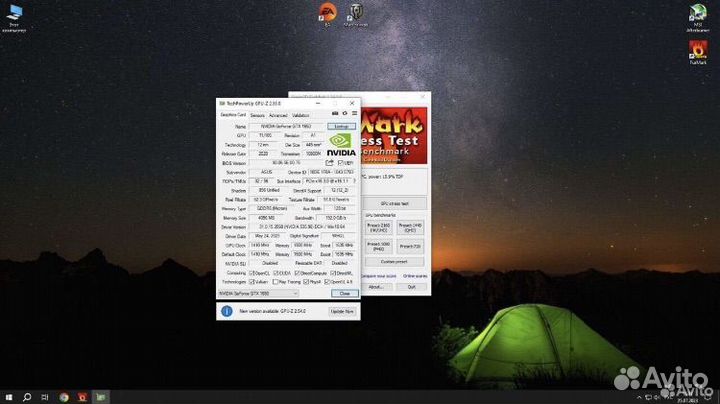Toggle the DirectML checkbox
The width and height of the screenshot is (720, 404).
coord(333,273)
